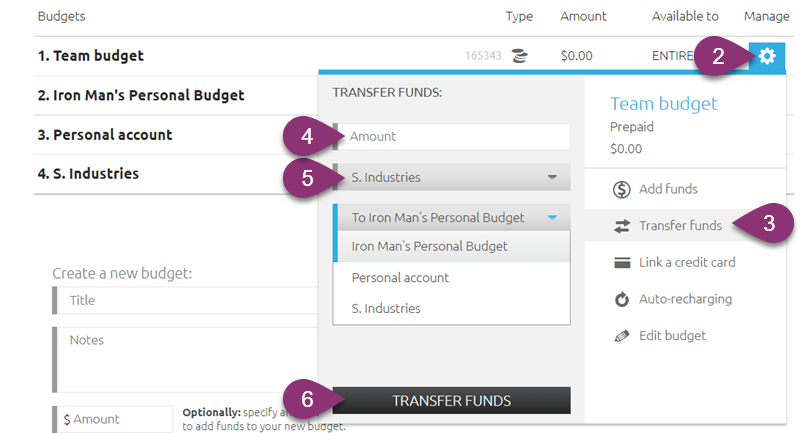Click the $ Amount field for new budget
800x433 pixels.
113,419
